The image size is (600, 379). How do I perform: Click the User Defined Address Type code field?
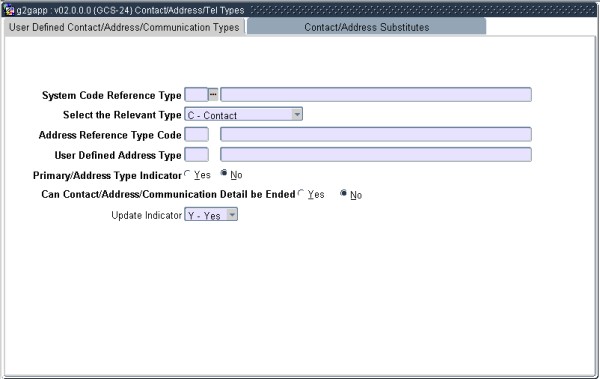[197, 155]
